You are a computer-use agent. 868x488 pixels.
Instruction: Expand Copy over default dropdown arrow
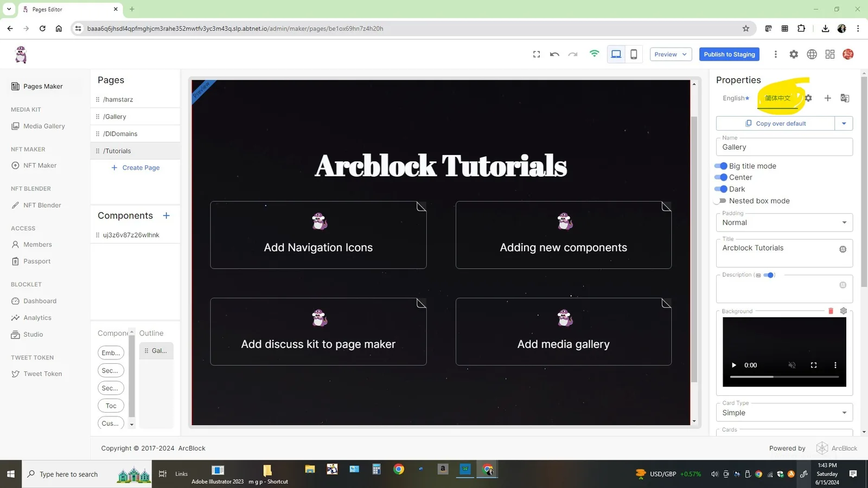[844, 124]
